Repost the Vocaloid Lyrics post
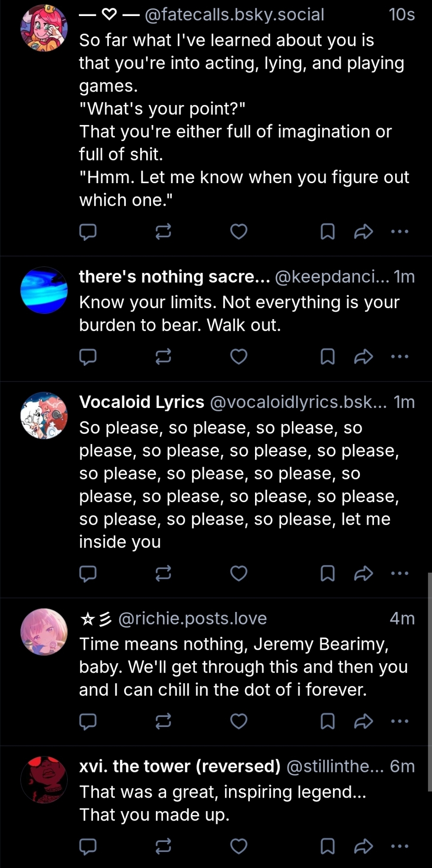Image resolution: width=432 pixels, height=868 pixels. pos(163,573)
